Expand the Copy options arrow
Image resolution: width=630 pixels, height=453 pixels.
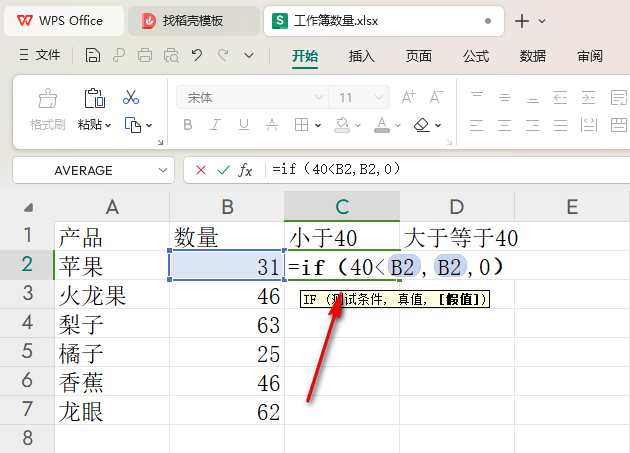149,125
